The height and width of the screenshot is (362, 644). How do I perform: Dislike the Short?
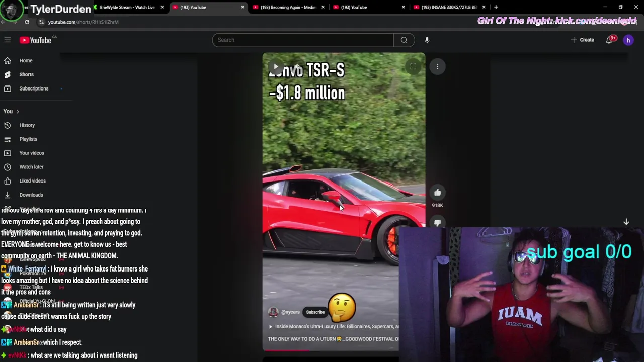(437, 223)
